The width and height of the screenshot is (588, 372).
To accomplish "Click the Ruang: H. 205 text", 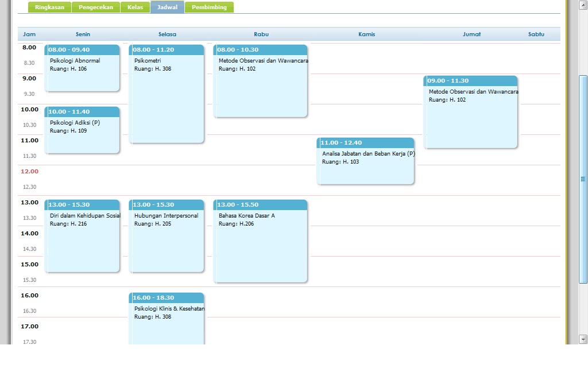I will [x=153, y=224].
